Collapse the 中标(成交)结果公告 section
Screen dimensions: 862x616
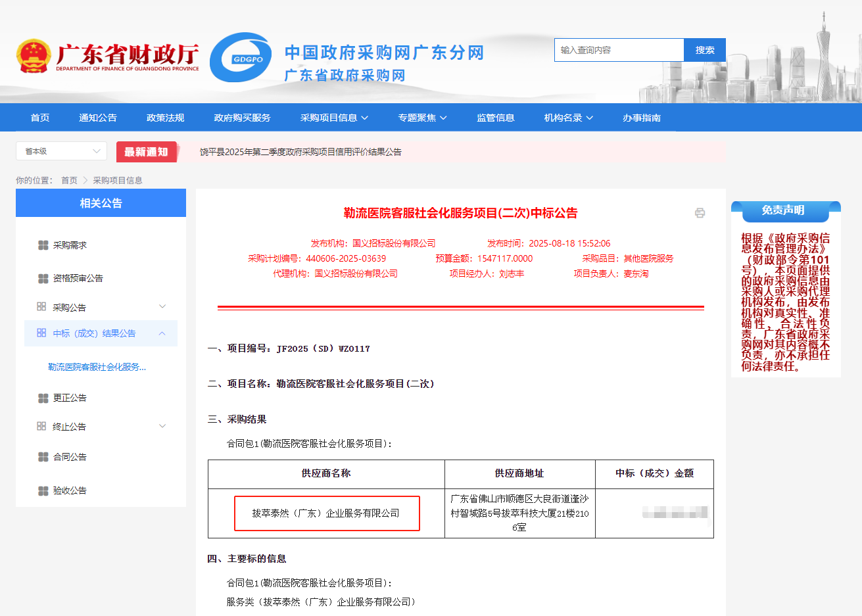[162, 333]
